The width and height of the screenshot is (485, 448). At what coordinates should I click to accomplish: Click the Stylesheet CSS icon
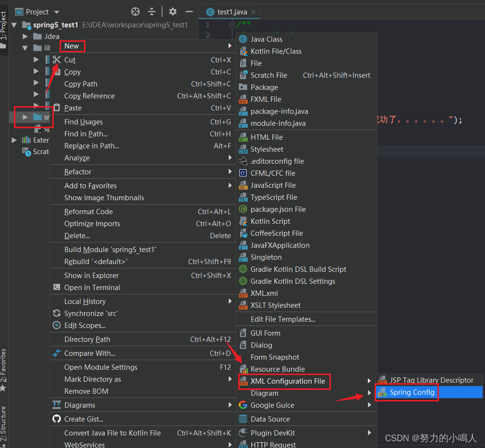tap(243, 149)
